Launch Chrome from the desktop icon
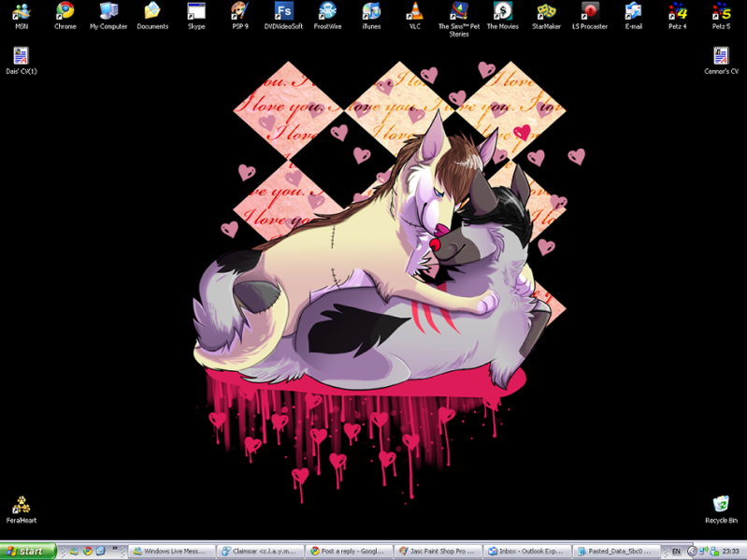The width and height of the screenshot is (747, 560). click(65, 15)
